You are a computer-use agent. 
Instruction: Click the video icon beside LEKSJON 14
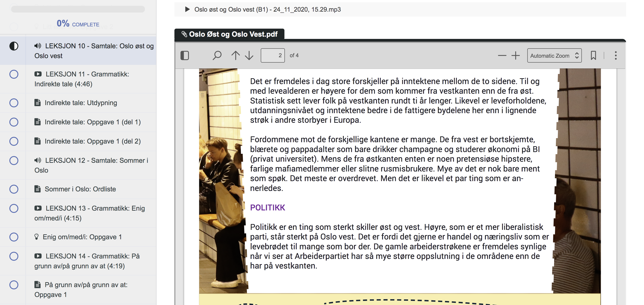tap(38, 256)
